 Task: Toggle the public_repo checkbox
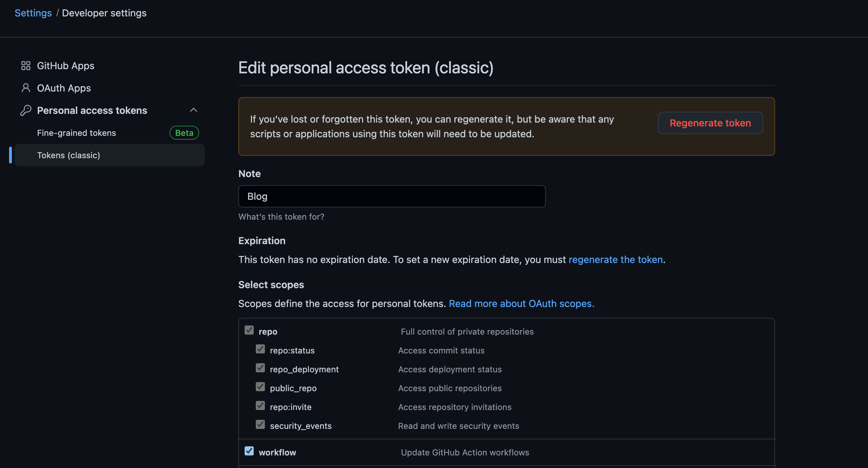click(260, 387)
